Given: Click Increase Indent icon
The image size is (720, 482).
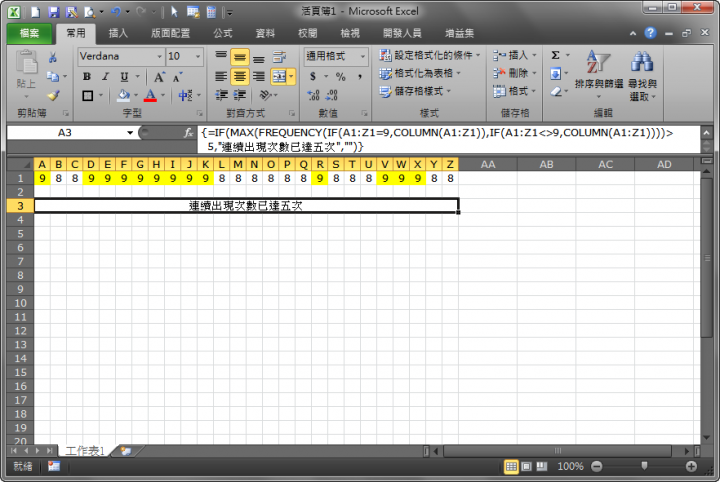Looking at the screenshot, I should tap(239, 95).
